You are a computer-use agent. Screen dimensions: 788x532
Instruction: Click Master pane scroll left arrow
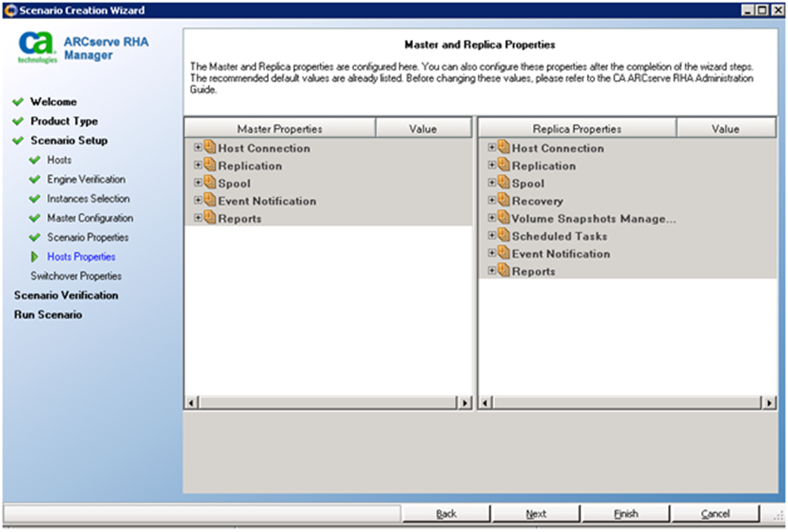[191, 402]
